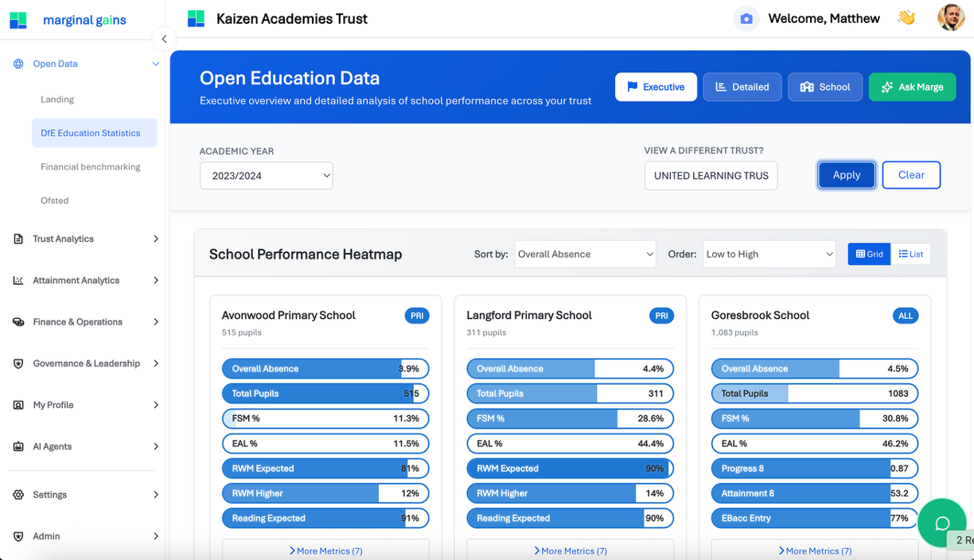Select the Grid view toggle

click(869, 254)
